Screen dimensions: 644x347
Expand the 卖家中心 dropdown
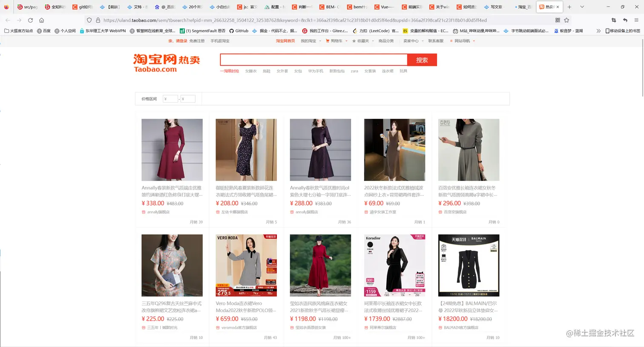413,41
